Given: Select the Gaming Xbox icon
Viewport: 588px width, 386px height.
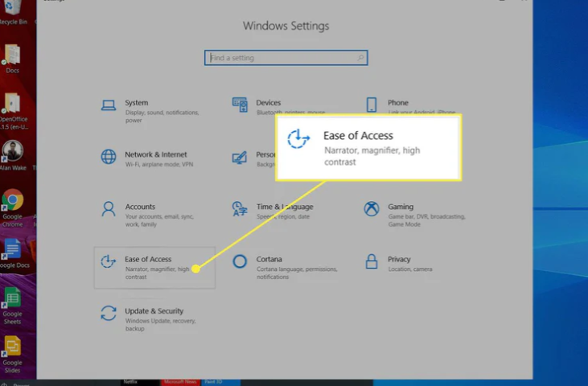Looking at the screenshot, I should (x=372, y=209).
